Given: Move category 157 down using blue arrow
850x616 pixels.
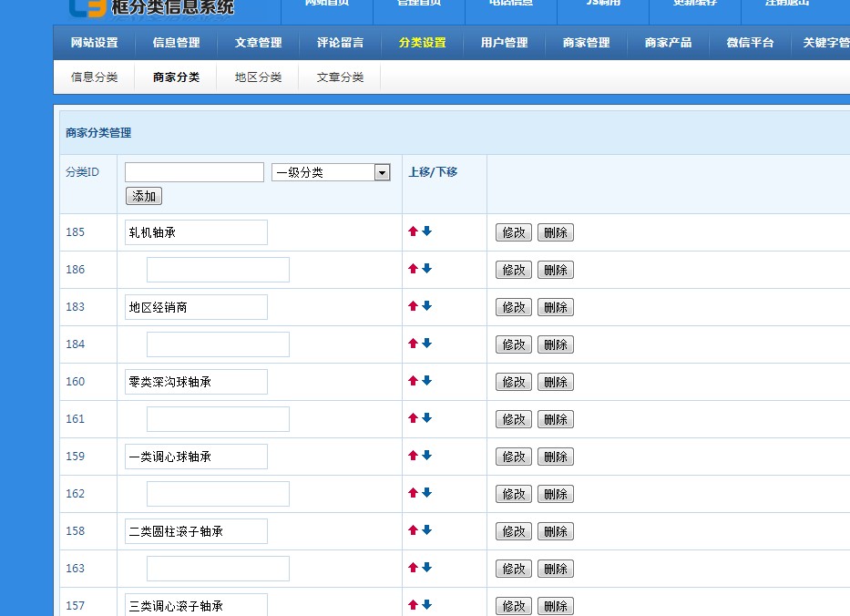Looking at the screenshot, I should [426, 605].
